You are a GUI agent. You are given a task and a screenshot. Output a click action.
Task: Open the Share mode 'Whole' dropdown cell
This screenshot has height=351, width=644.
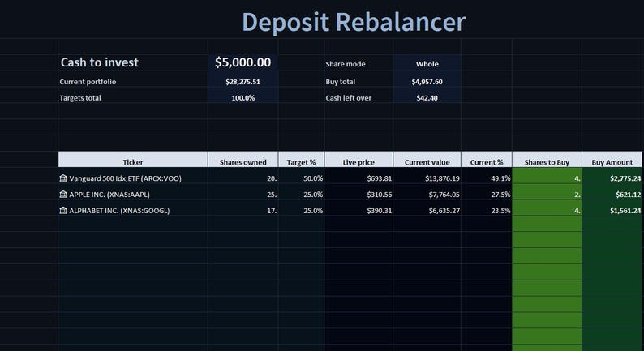point(427,63)
